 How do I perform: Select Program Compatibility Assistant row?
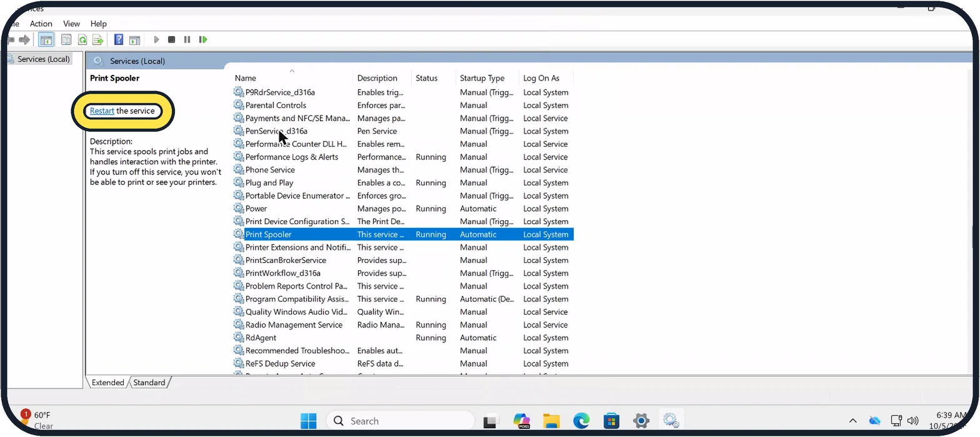(403, 299)
